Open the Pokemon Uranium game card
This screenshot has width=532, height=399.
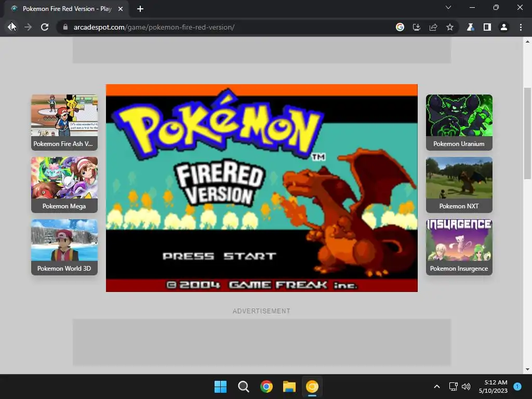459,123
